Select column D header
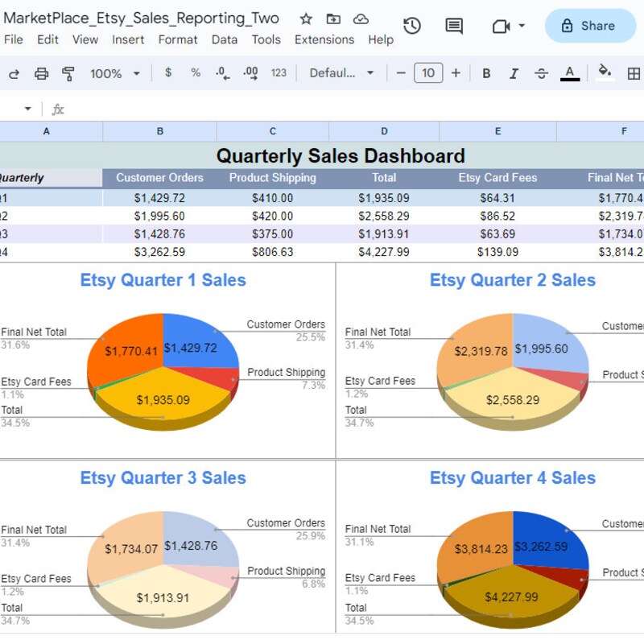Screen dimensions: 644x644 pos(384,131)
